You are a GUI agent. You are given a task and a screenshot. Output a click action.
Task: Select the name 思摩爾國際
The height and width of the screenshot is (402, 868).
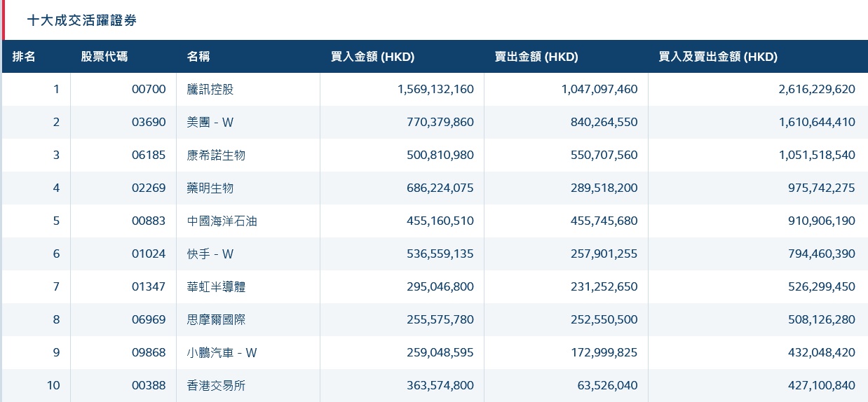coord(216,319)
